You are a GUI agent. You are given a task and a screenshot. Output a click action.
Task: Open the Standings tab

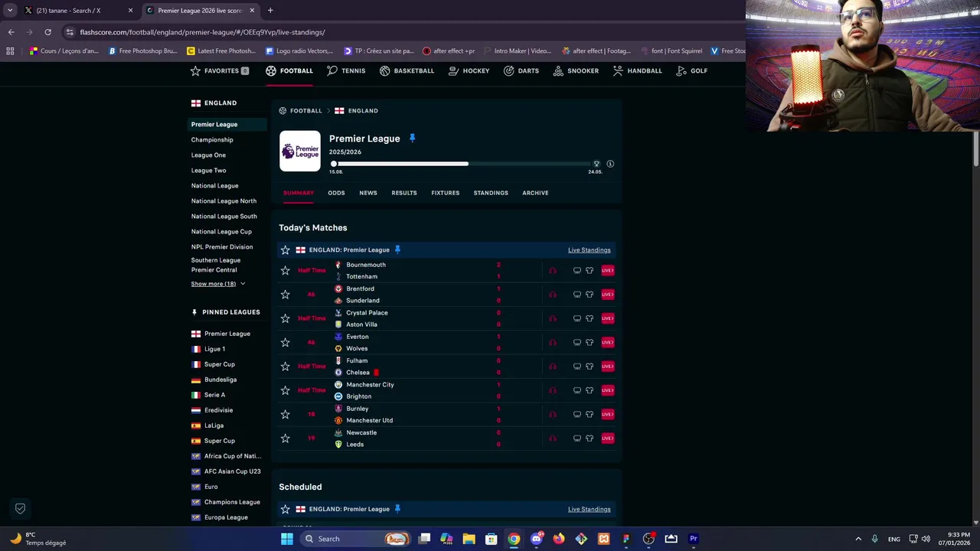point(491,193)
